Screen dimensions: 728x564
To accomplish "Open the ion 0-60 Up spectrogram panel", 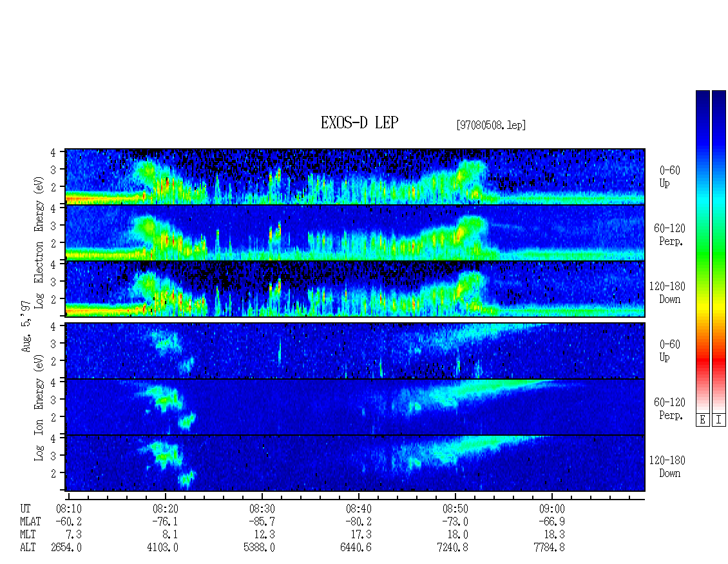I will click(x=355, y=351).
